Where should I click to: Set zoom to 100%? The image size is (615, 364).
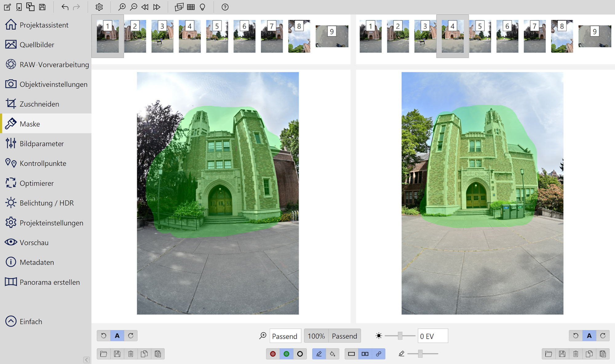pos(316,336)
